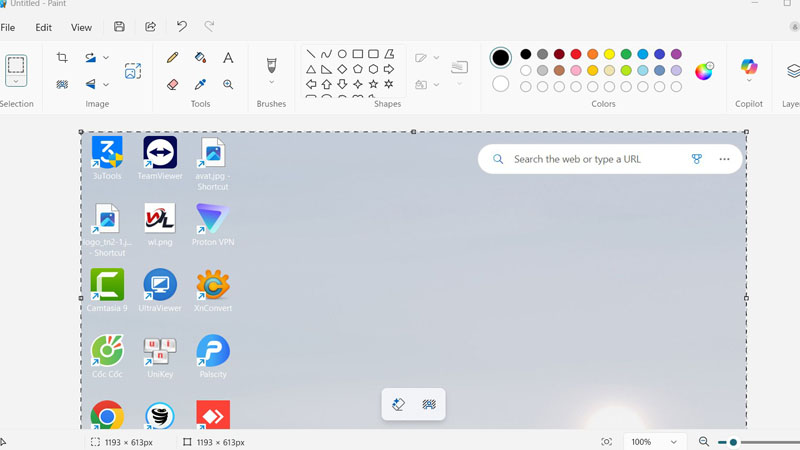The width and height of the screenshot is (800, 450).
Task: Pick the Diamond shape
Action: [x=342, y=69]
